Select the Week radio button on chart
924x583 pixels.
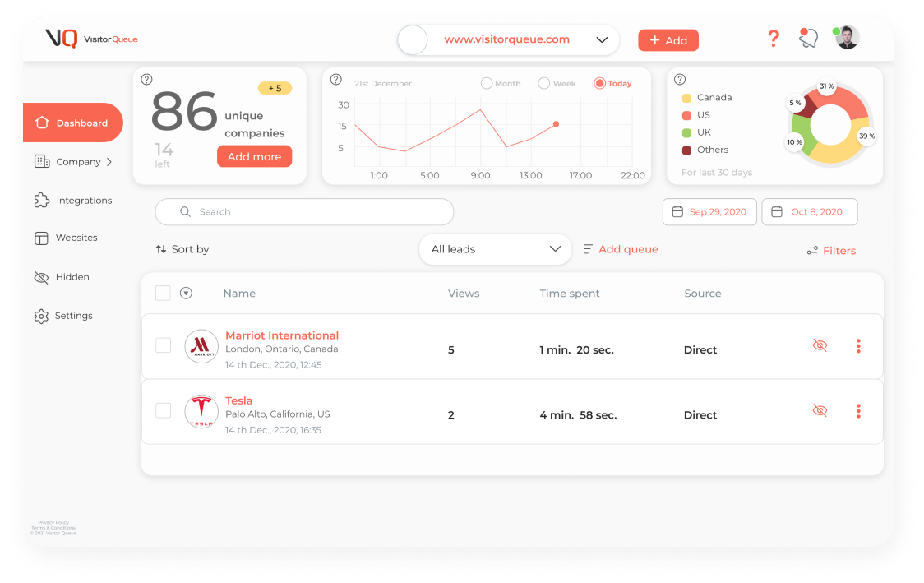coord(544,84)
